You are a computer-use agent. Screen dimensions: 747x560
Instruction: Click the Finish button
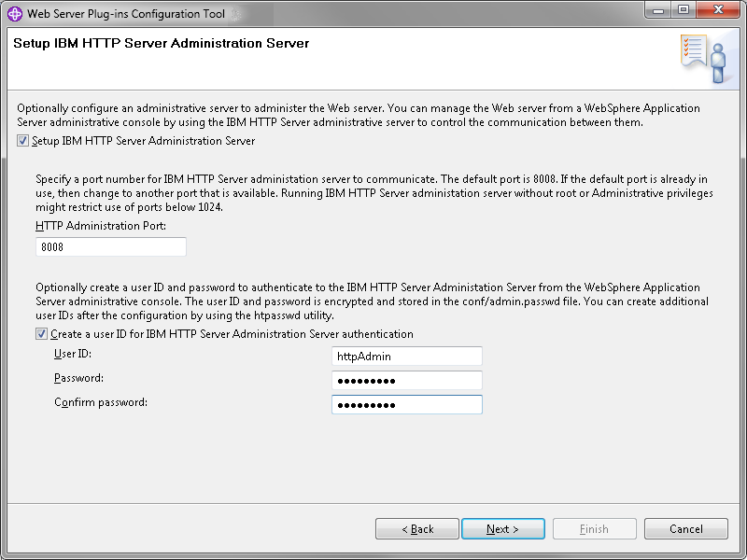pos(595,529)
